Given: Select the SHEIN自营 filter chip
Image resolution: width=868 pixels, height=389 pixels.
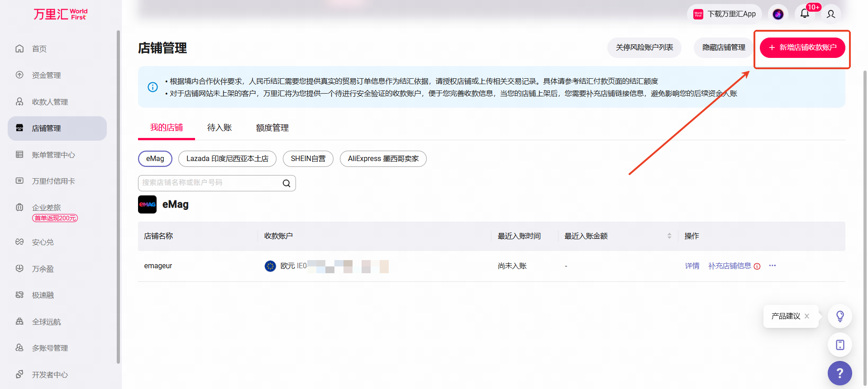Looking at the screenshot, I should [308, 159].
